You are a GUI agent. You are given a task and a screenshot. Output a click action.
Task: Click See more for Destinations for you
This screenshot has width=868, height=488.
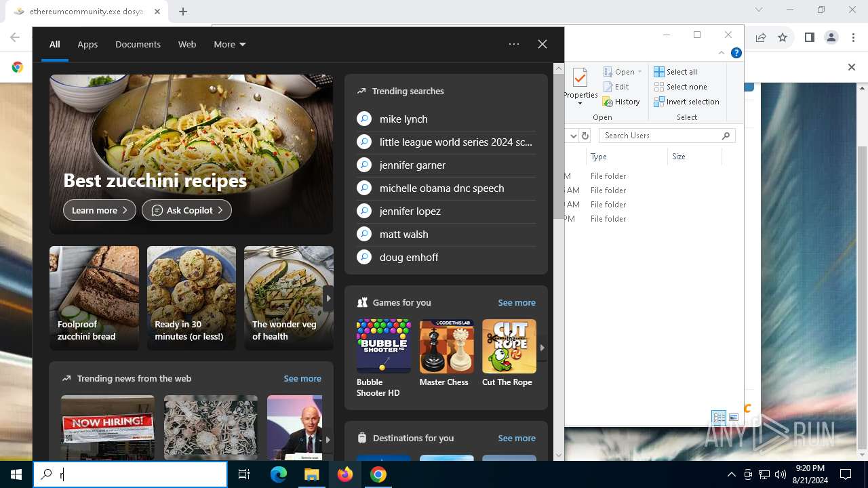click(517, 438)
